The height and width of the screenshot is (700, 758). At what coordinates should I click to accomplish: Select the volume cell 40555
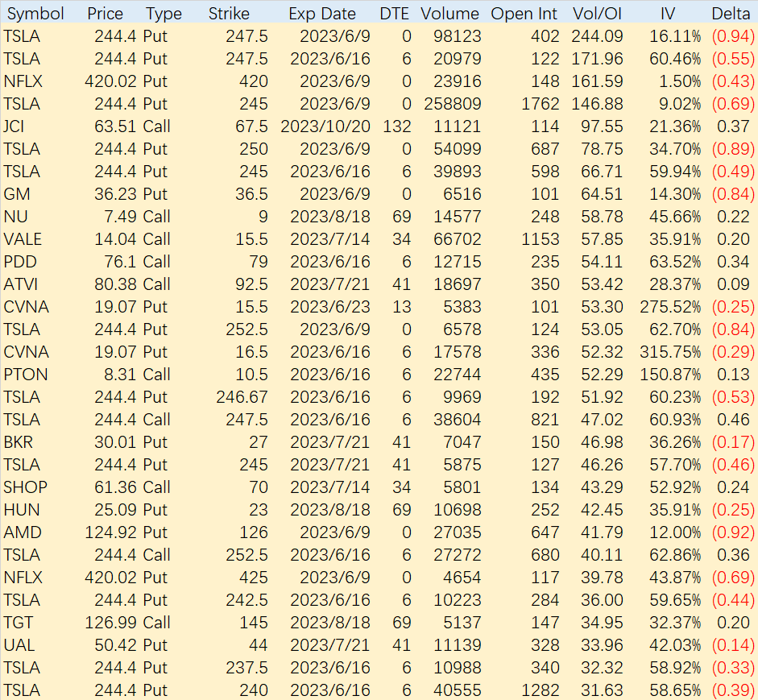[458, 690]
